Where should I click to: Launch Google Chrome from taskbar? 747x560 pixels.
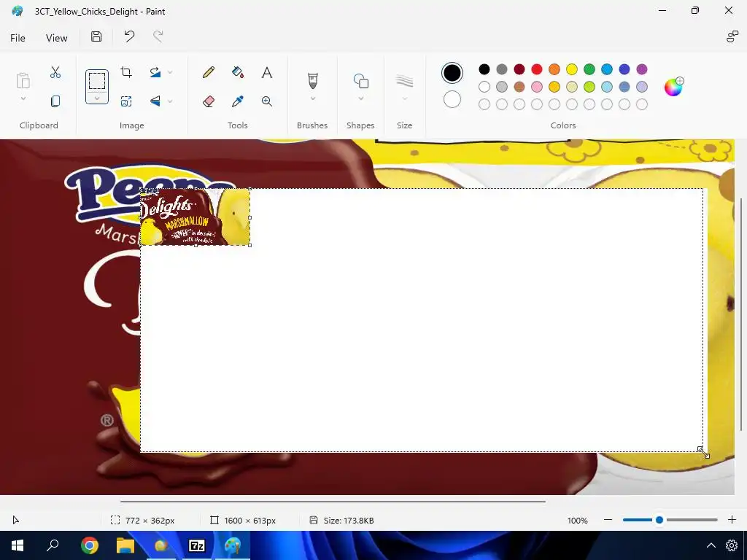(90, 545)
